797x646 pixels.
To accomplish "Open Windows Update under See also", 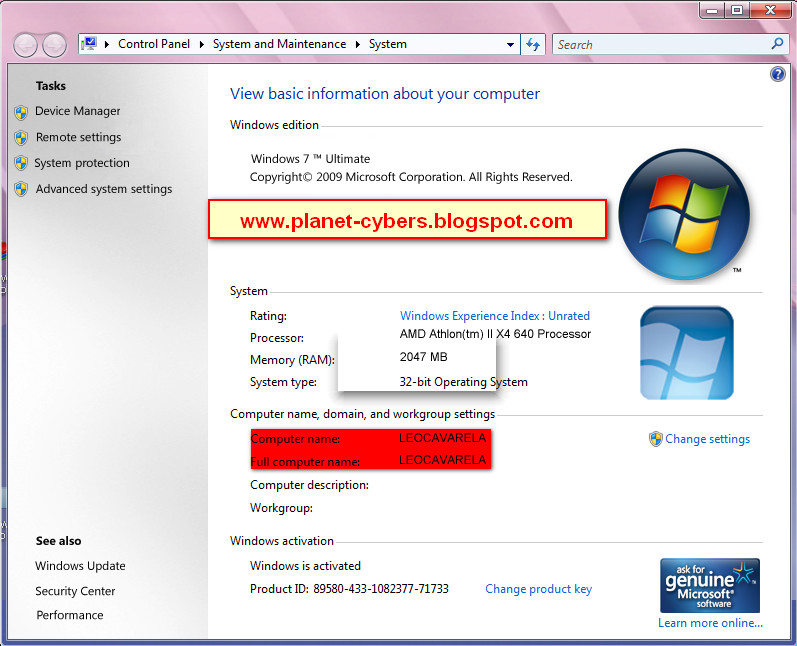I will 80,566.
